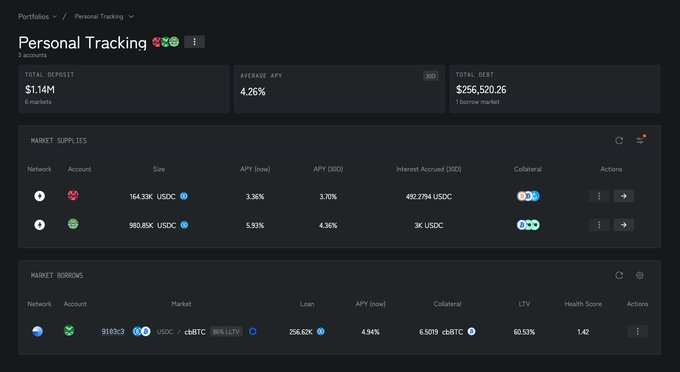The image size is (680, 372).
Task: Click the "6 markets" label
Action: pos(38,102)
